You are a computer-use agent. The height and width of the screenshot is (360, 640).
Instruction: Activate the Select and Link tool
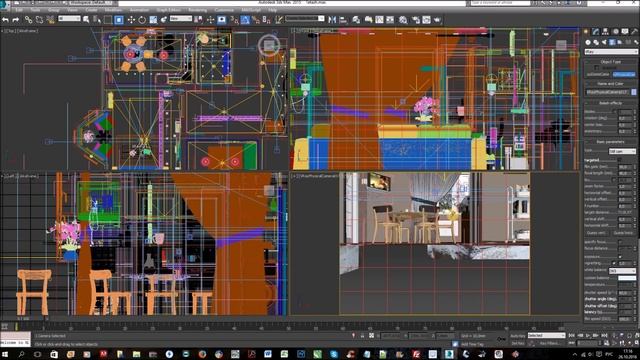[28, 19]
